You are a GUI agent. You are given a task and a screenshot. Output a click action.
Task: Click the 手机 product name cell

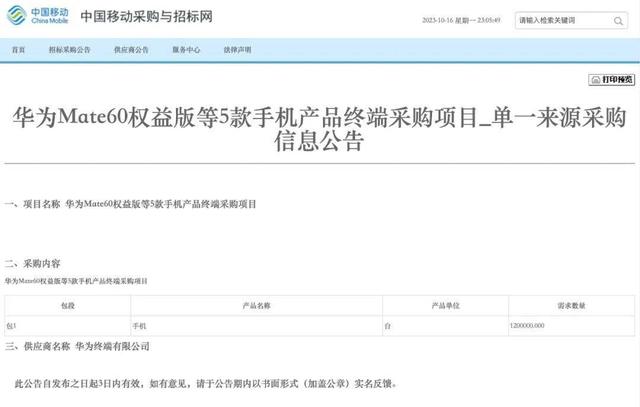point(256,326)
